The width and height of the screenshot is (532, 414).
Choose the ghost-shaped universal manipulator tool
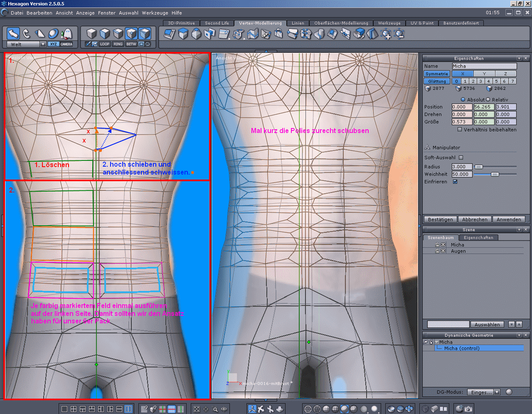tap(66, 34)
